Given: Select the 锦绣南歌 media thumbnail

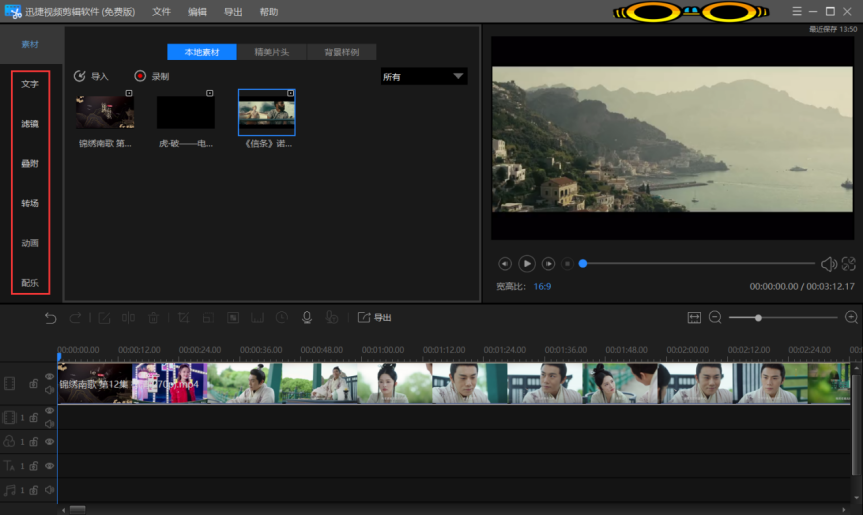Looking at the screenshot, I should (x=105, y=112).
